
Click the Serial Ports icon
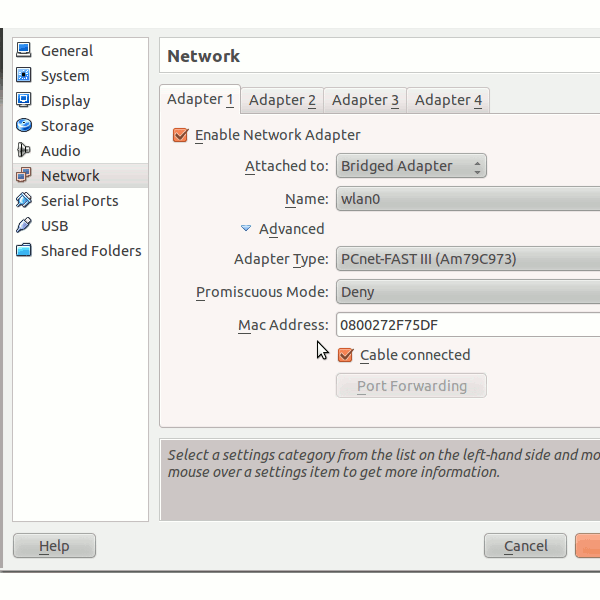[x=23, y=201]
